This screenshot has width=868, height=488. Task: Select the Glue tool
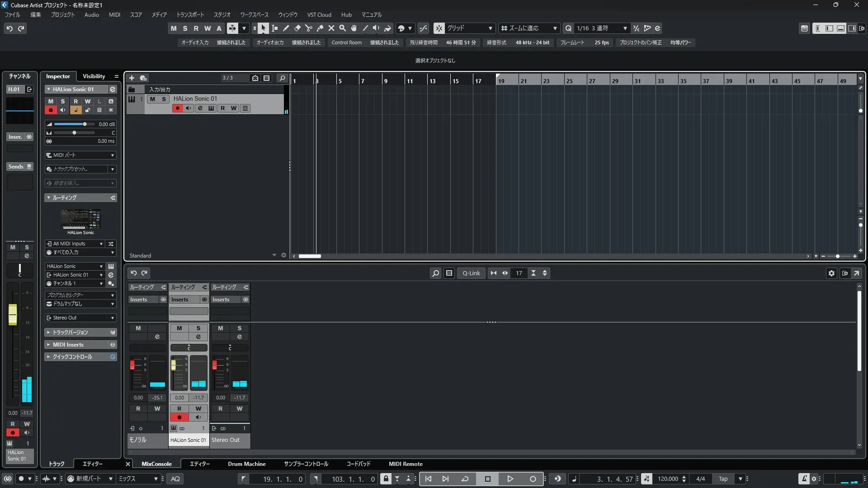coord(320,28)
